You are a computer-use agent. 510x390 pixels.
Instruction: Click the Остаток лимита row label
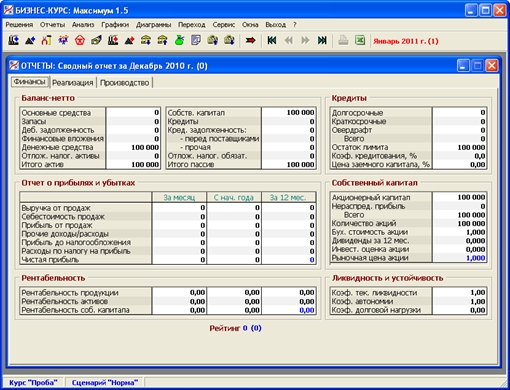[x=360, y=147]
